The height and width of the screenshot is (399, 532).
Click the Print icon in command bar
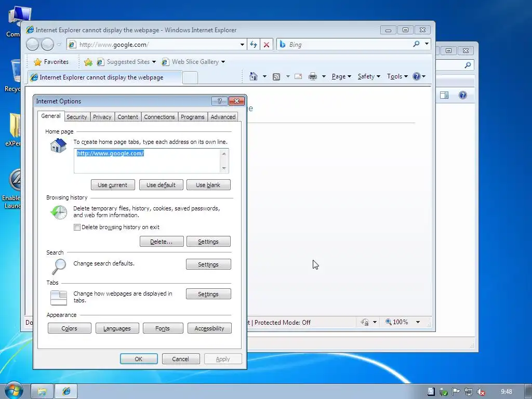[312, 77]
